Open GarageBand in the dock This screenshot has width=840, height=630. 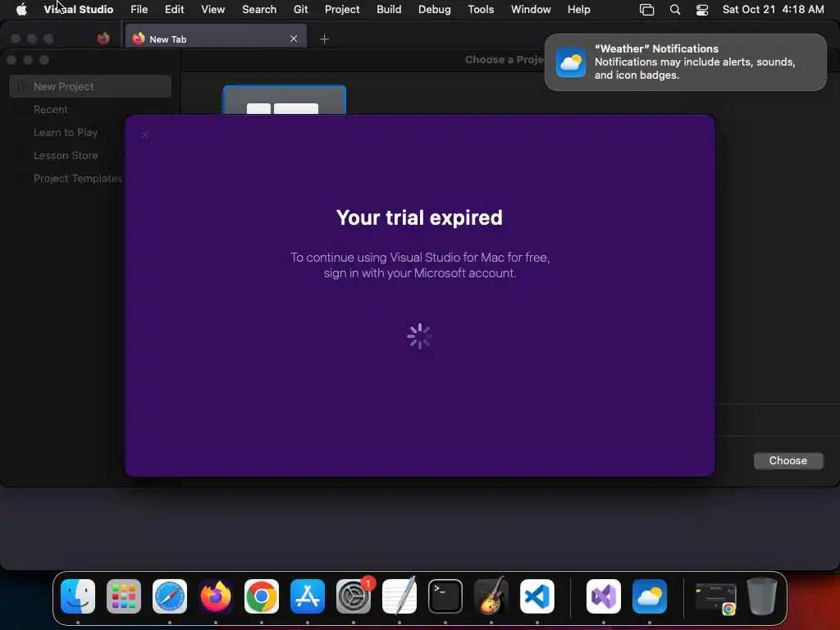pos(491,596)
